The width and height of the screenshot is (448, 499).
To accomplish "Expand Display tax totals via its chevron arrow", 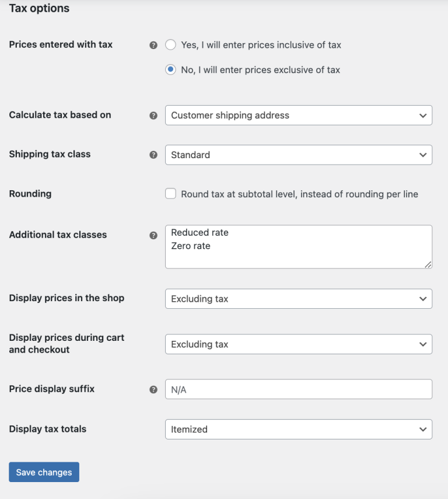I will click(x=423, y=428).
